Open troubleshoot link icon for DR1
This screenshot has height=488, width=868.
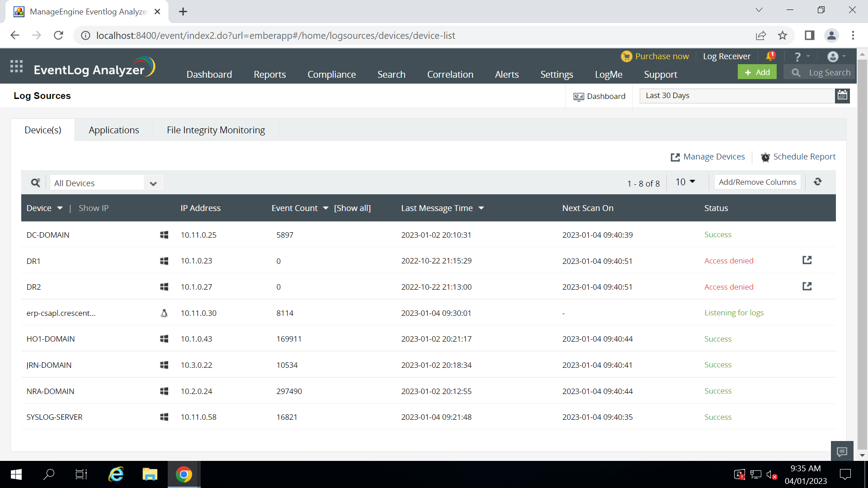pyautogui.click(x=807, y=260)
